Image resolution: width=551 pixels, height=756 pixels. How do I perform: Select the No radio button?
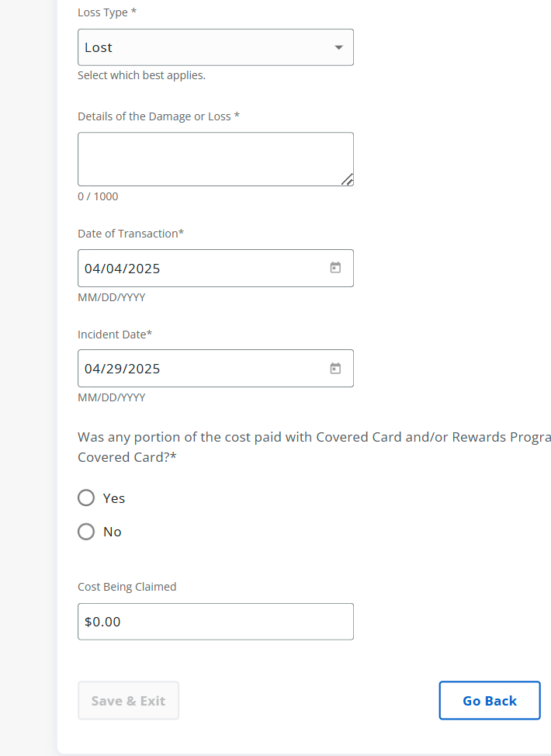click(86, 532)
